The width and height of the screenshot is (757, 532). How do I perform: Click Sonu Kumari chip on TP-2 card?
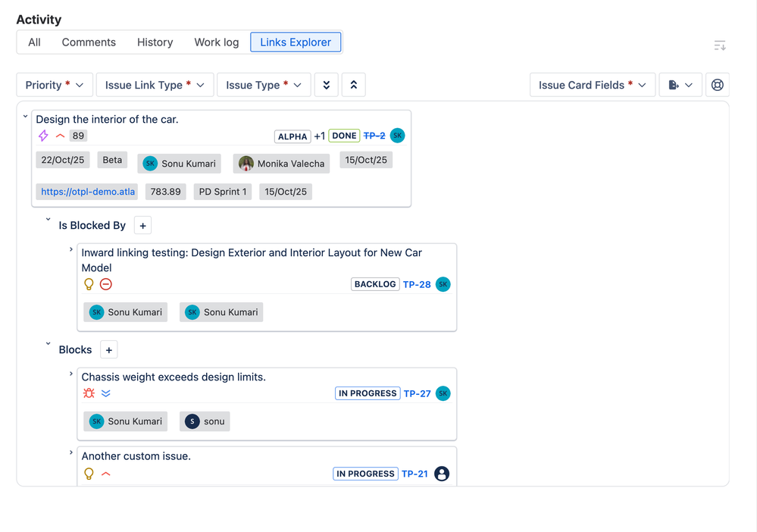[x=179, y=164]
